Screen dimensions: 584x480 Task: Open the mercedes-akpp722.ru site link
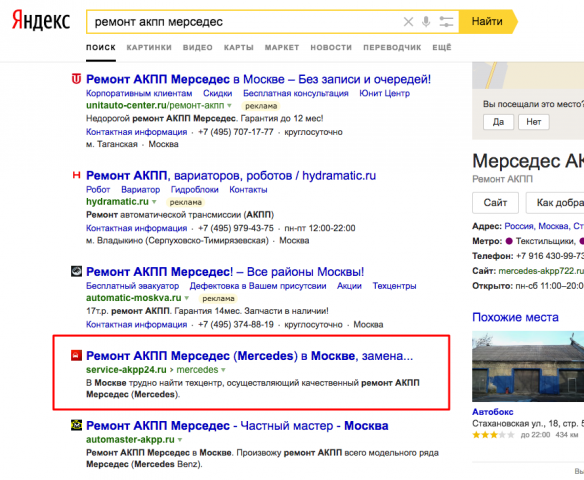(541, 271)
